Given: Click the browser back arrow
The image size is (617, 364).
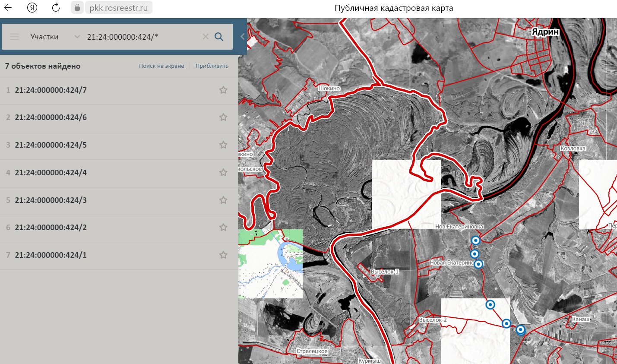Looking at the screenshot, I should point(8,8).
